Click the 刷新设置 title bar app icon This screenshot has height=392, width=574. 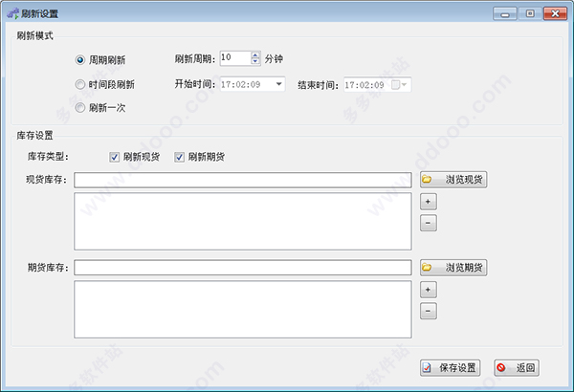(x=12, y=14)
